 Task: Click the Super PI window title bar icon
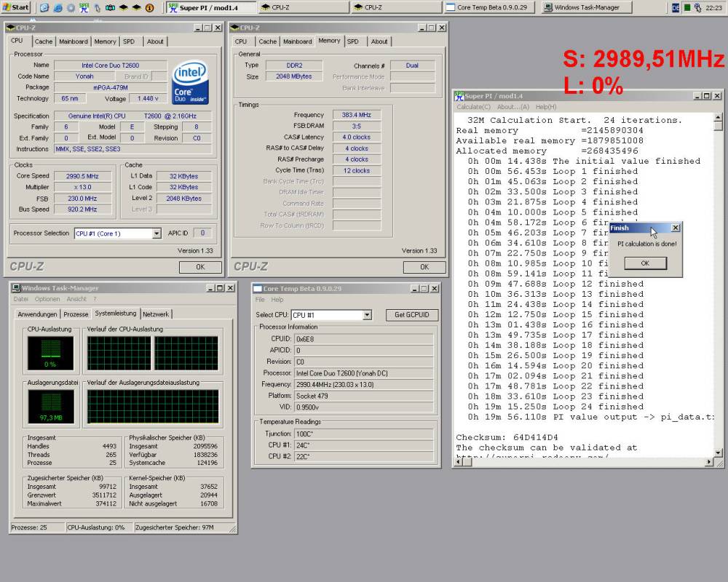point(459,95)
